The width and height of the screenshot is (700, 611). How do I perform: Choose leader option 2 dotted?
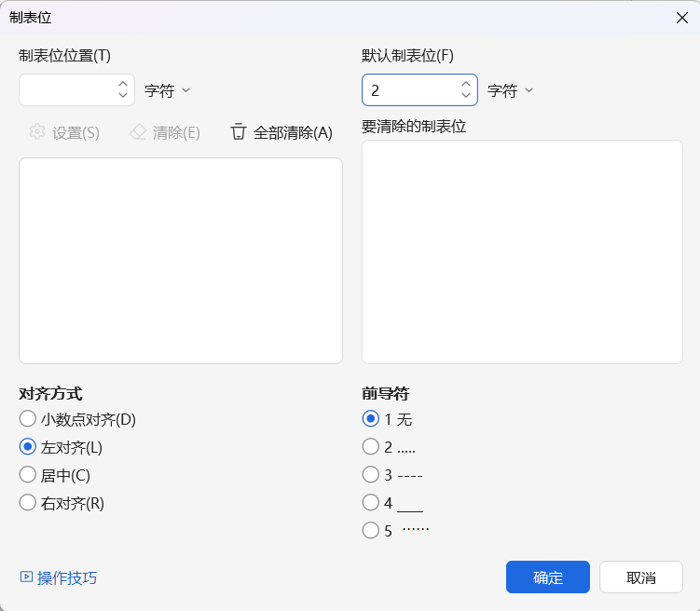point(371,447)
